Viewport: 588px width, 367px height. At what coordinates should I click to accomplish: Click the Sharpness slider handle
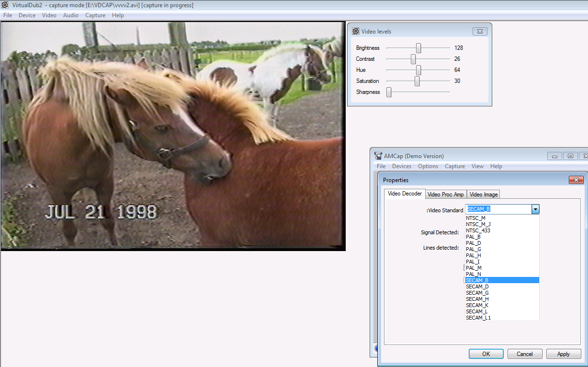click(389, 92)
